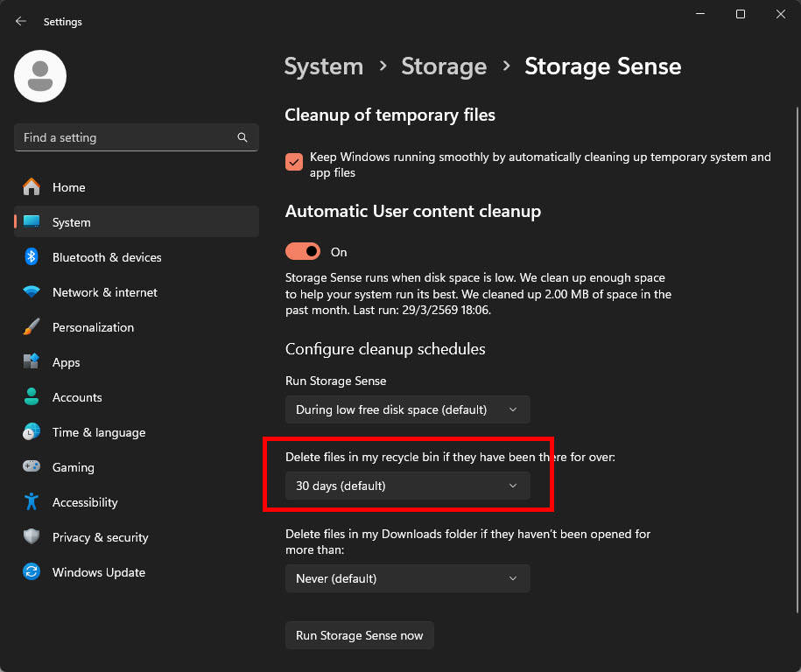Click the Find a setting field
The height and width of the screenshot is (672, 801).
137,137
